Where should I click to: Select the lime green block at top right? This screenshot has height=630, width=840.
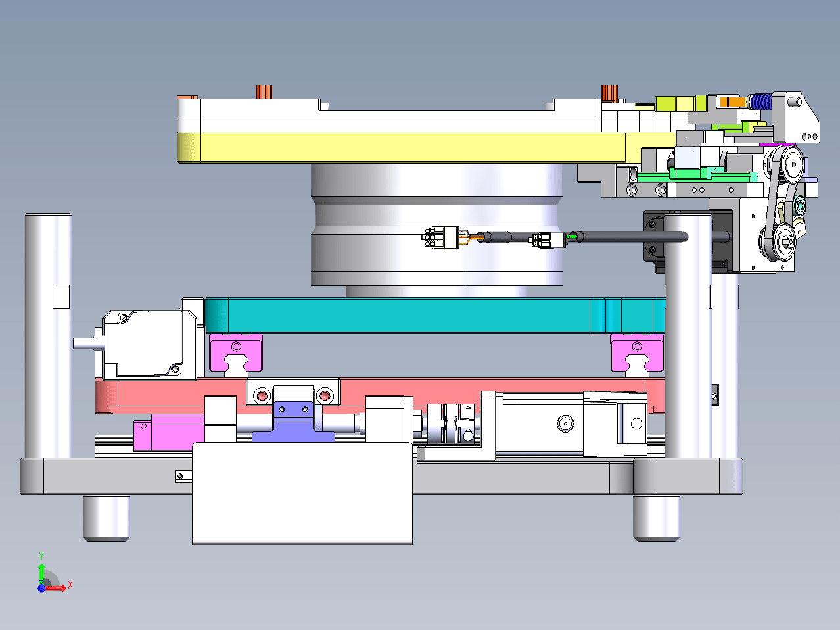pos(681,103)
